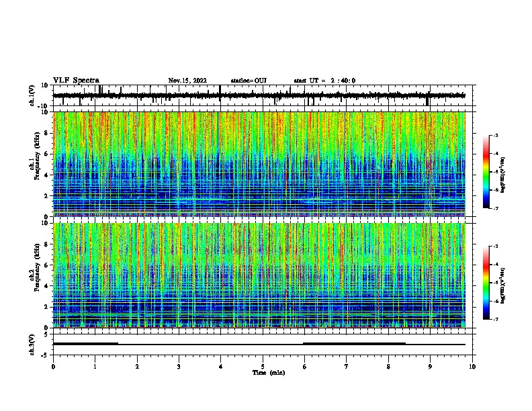Click the "-3" label on ch.1 colorbar
The width and height of the screenshot is (532, 411).
495,135
